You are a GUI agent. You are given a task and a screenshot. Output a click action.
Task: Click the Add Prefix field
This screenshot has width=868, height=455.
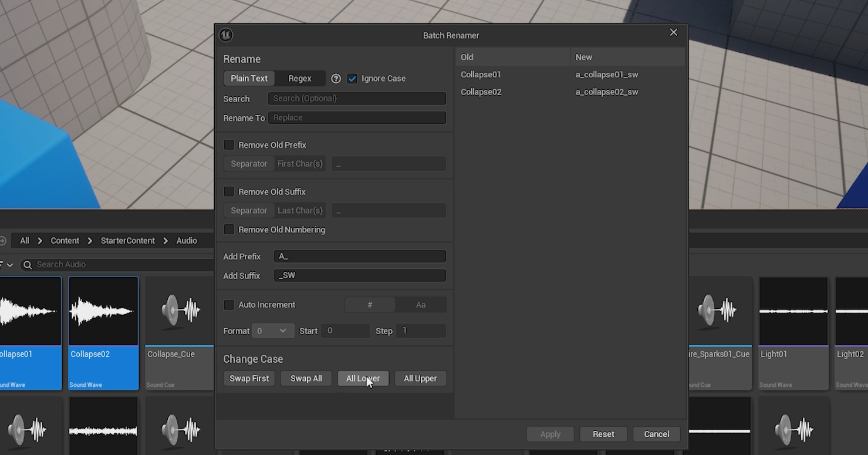pyautogui.click(x=360, y=257)
